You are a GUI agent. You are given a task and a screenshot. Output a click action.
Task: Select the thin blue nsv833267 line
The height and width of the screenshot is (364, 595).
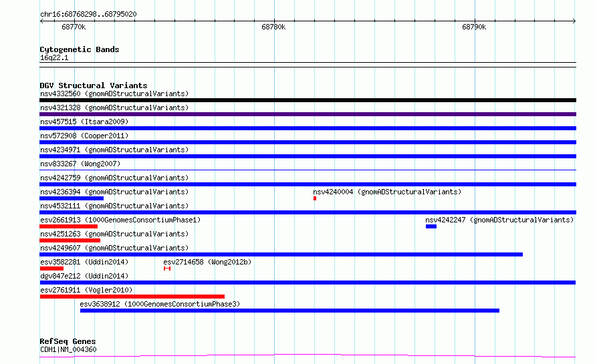pos(308,170)
